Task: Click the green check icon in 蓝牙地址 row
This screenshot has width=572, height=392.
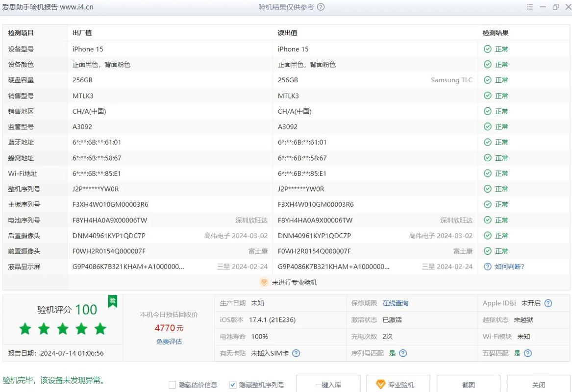Action: pyautogui.click(x=487, y=142)
